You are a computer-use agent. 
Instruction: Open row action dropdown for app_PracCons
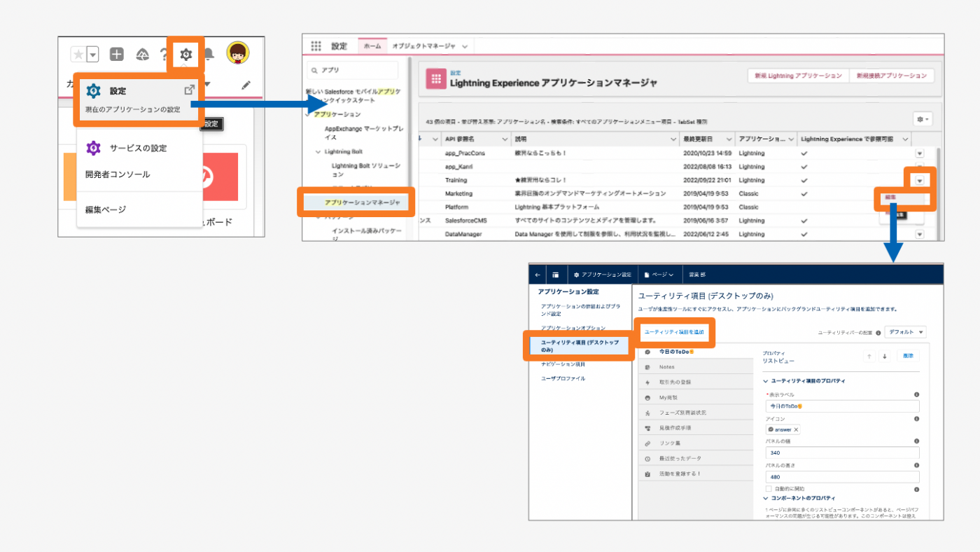(x=920, y=153)
